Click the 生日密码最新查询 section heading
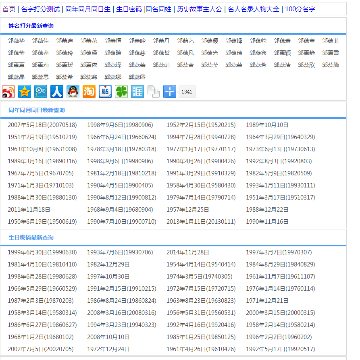 click(31, 238)
